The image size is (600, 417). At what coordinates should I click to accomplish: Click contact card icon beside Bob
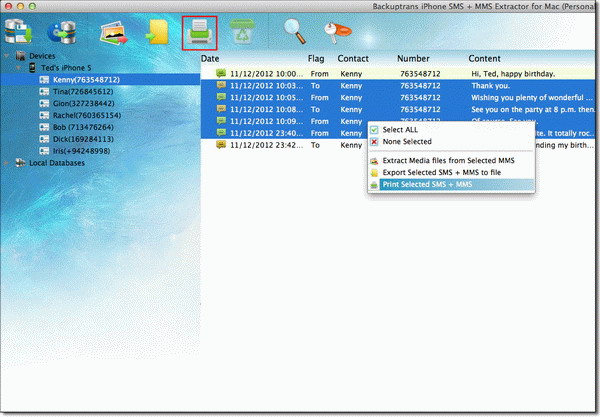[44, 127]
